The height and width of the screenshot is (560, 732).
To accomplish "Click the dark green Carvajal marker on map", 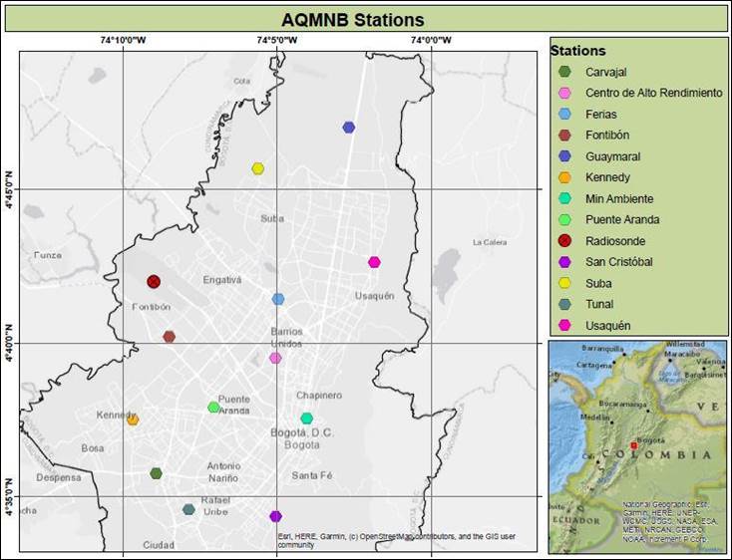I will point(156,473).
